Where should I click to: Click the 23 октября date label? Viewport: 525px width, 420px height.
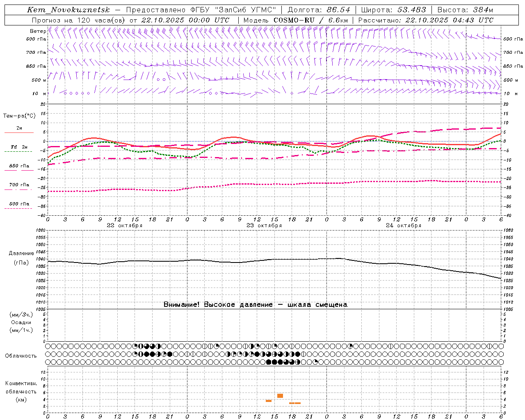pyautogui.click(x=264, y=226)
